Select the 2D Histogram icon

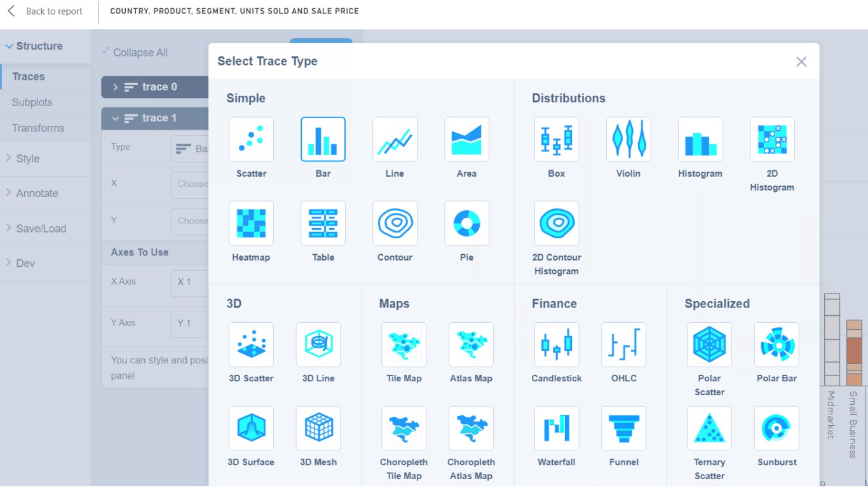772,139
